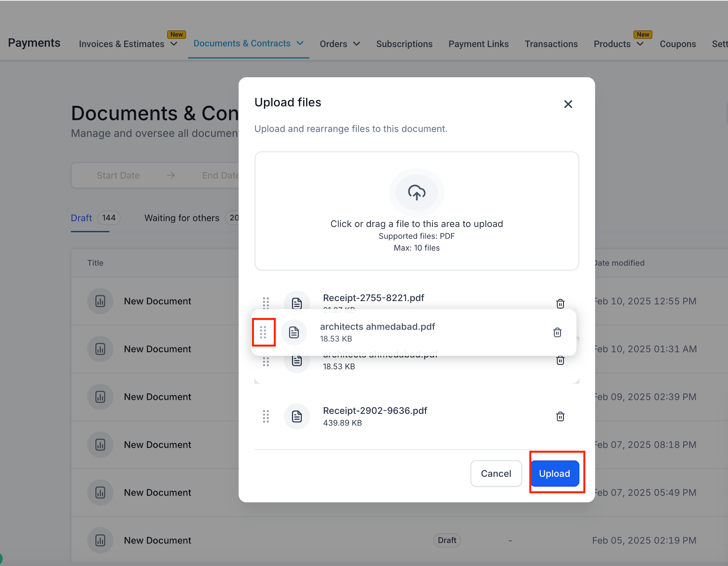
Task: Click the file drop area to upload
Action: pyautogui.click(x=416, y=211)
